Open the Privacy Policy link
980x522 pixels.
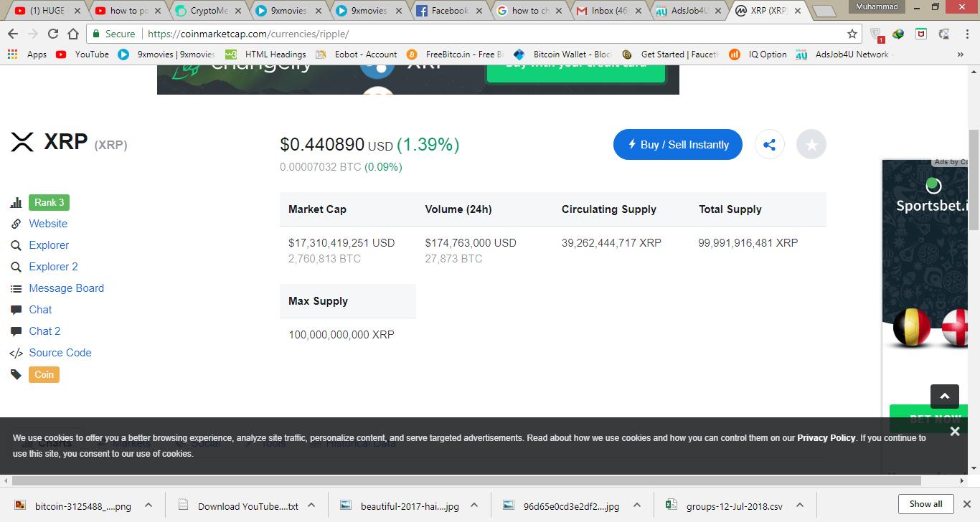[x=826, y=438]
